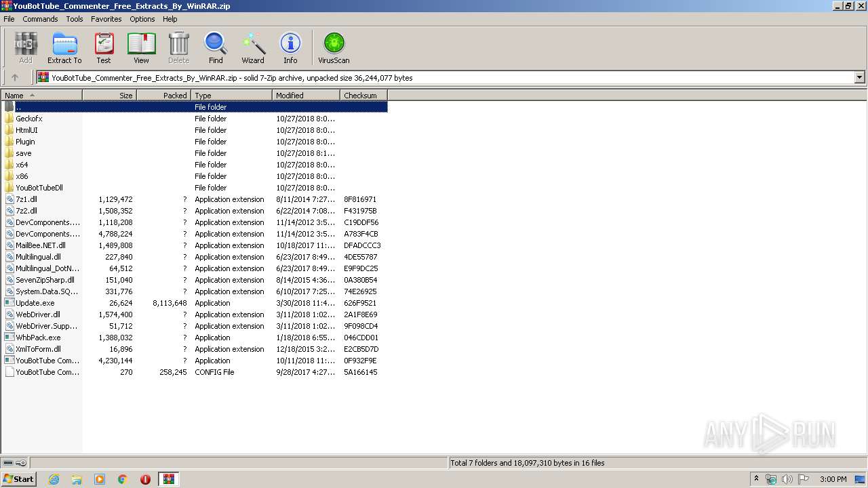Show hidden tray icons arrow

[x=756, y=479]
